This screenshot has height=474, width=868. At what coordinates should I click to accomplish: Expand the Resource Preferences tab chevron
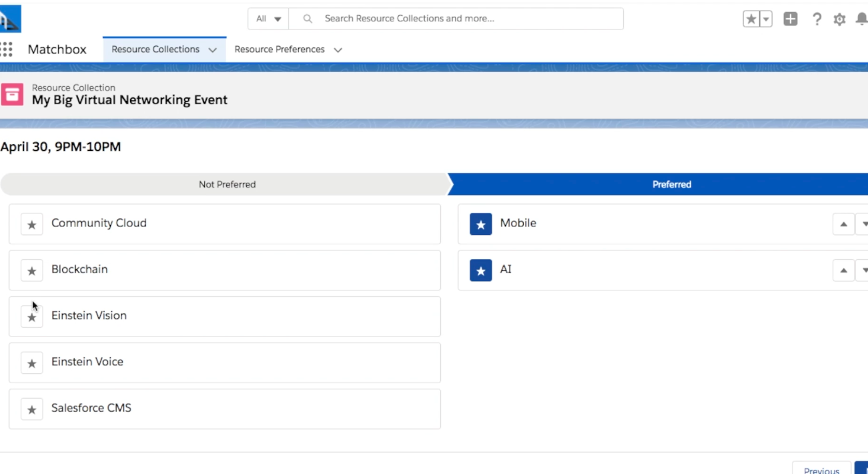coord(338,50)
